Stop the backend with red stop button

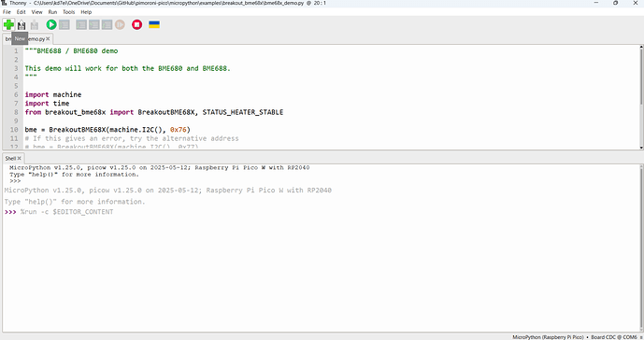tap(136, 24)
